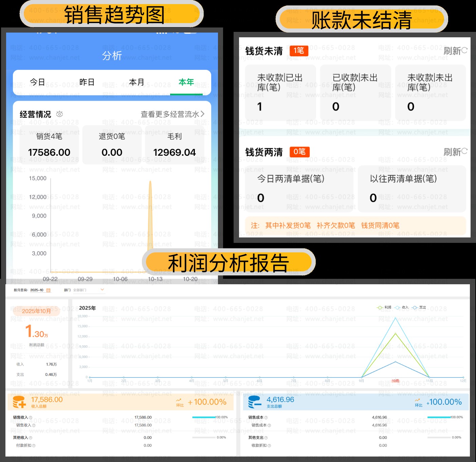Toggle the 利润 legend series in chart
The width and height of the screenshot is (476, 462).
[384, 307]
